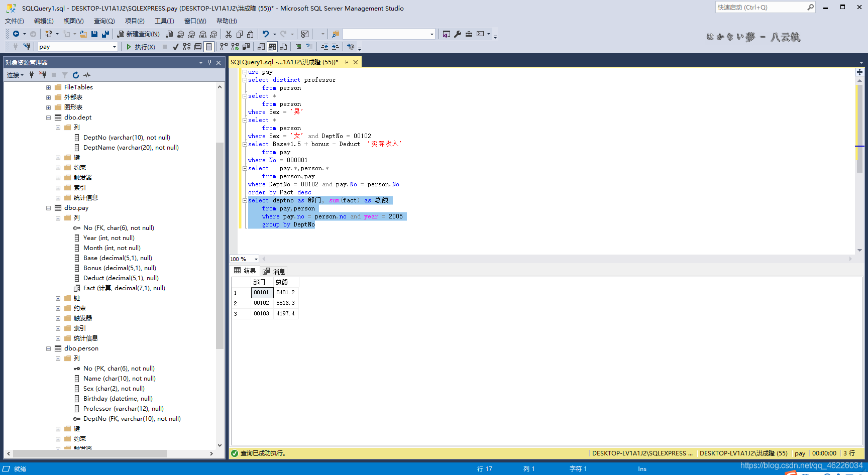Viewport: 868px width, 475px height.
Task: Click the DAX query icon
Action: pos(213,34)
